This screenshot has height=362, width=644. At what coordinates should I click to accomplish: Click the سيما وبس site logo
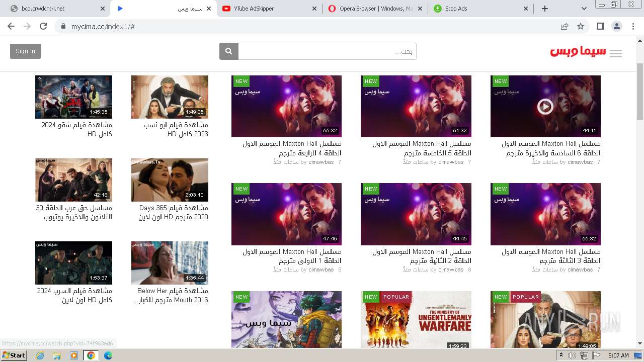coord(578,52)
